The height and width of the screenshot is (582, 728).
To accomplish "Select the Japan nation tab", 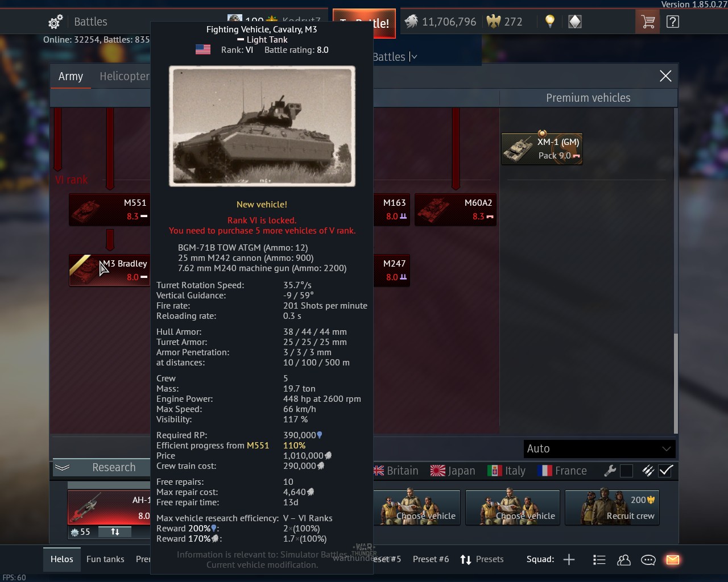I will 453,471.
